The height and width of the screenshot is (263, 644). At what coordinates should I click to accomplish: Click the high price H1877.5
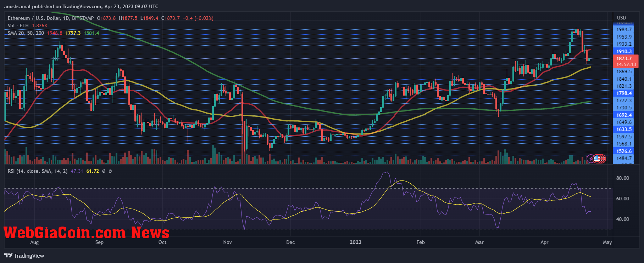point(128,18)
